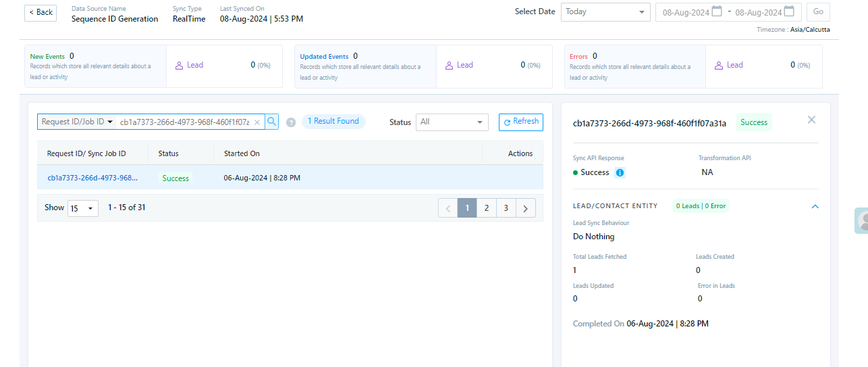
Task: Open calendar for the start date
Action: click(717, 11)
